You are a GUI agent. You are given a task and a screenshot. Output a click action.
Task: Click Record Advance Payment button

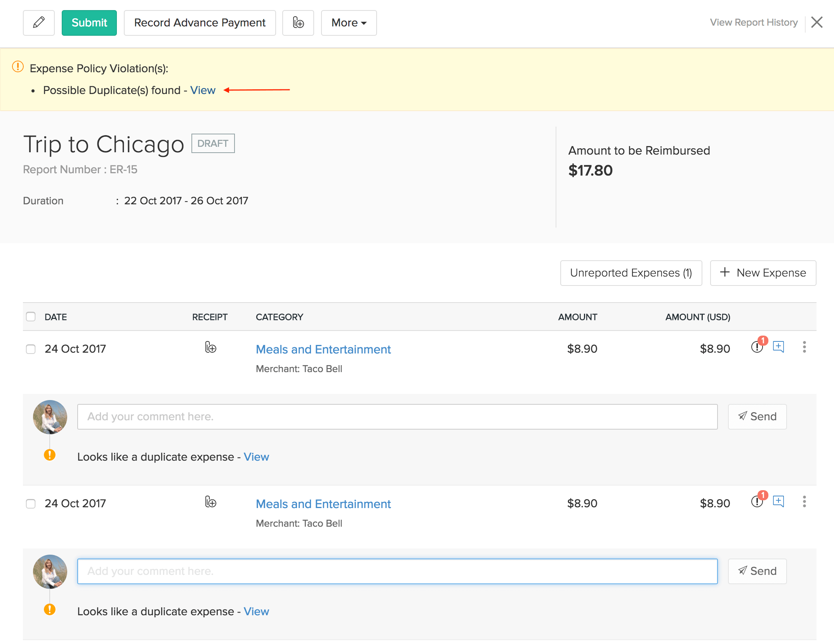[200, 23]
